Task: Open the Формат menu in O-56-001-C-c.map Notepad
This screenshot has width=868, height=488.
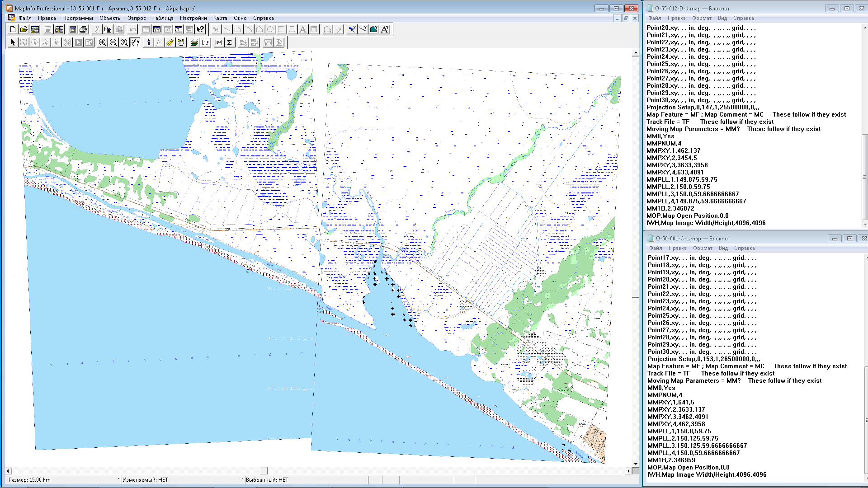Action: (x=703, y=248)
